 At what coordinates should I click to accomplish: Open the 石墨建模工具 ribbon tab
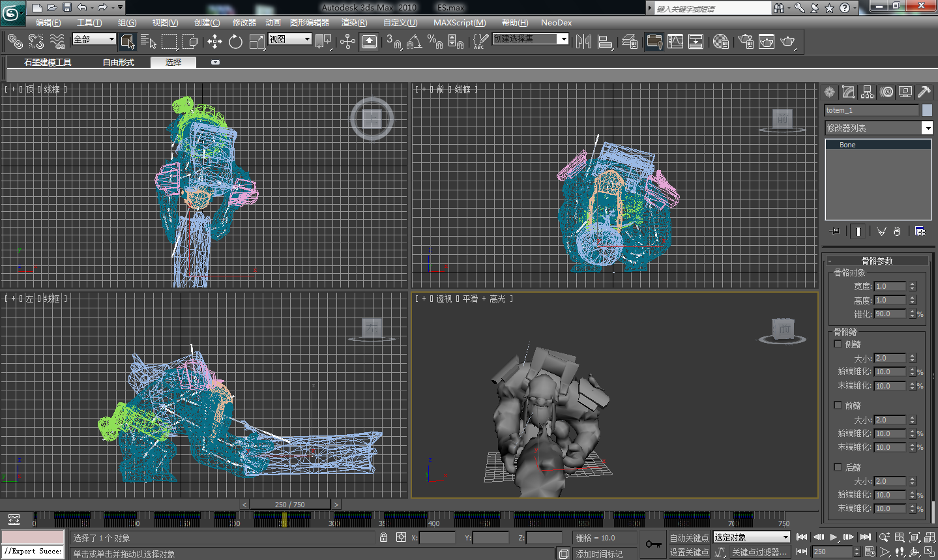click(48, 62)
